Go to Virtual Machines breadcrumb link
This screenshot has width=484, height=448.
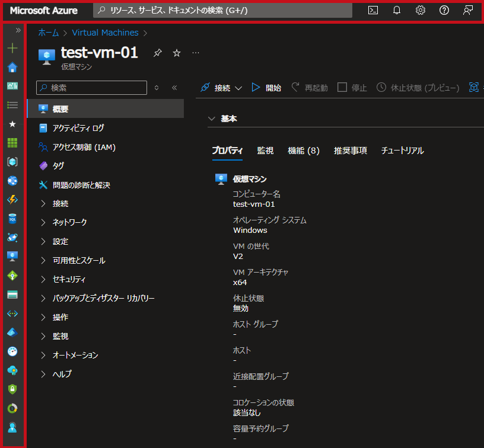point(105,33)
